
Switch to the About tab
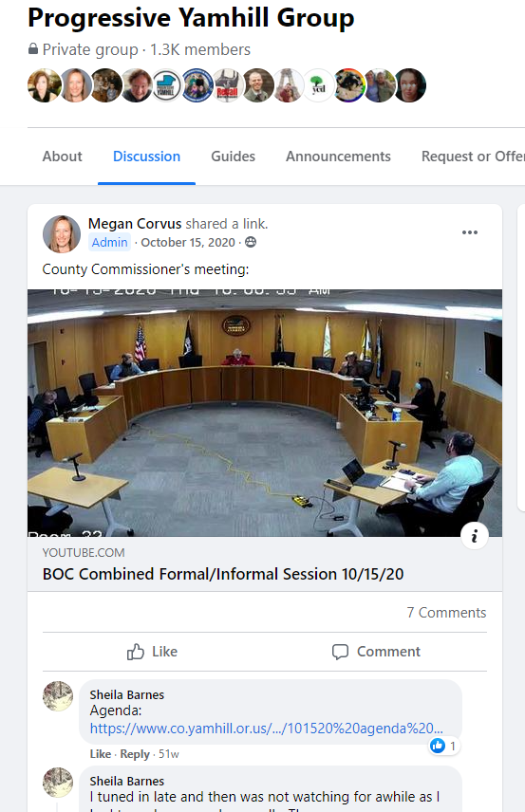[63, 157]
